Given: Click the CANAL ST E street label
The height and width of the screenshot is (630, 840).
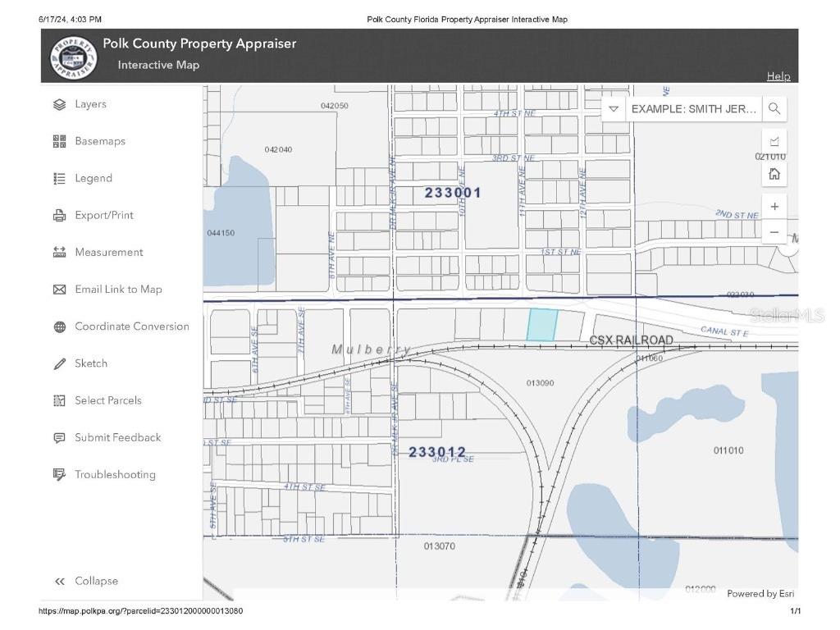Looking at the screenshot, I should point(724,331).
